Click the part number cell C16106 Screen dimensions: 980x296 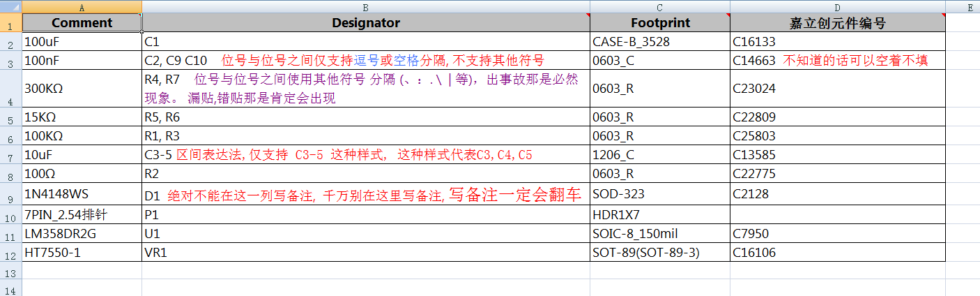[x=837, y=253]
